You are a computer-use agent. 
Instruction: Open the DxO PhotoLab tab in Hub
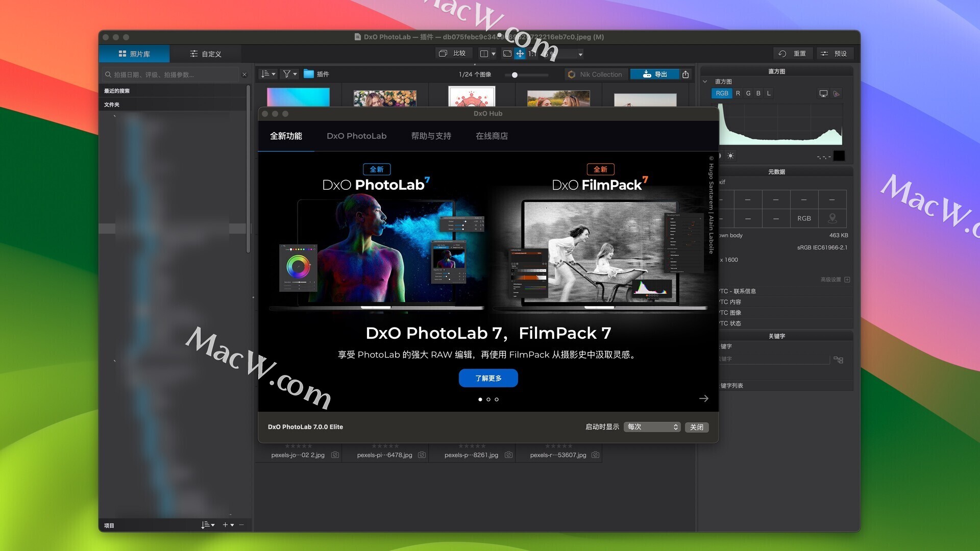pyautogui.click(x=356, y=136)
